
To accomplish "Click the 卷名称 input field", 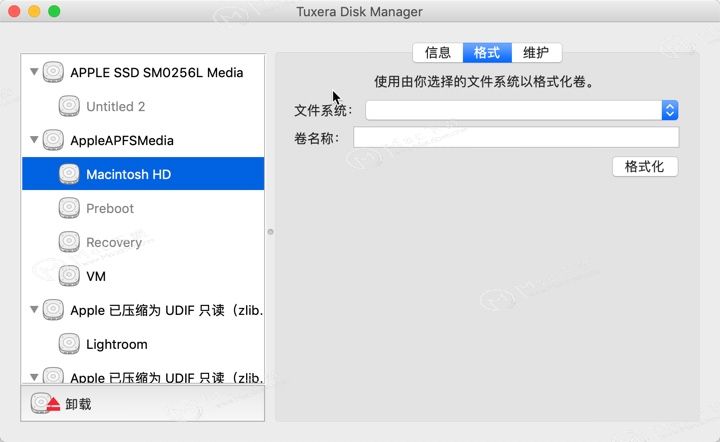I will pos(516,137).
